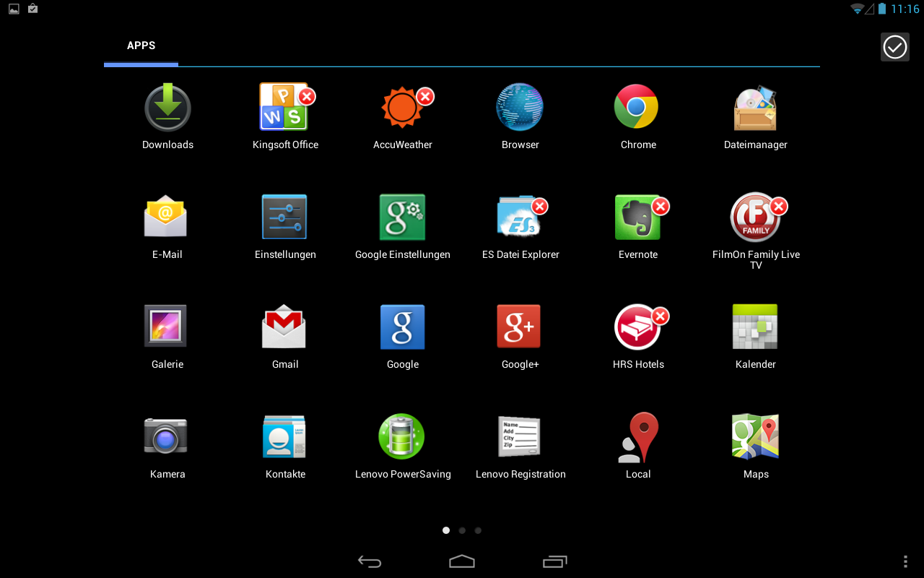Open the Local places app
The width and height of the screenshot is (924, 578).
pos(637,437)
